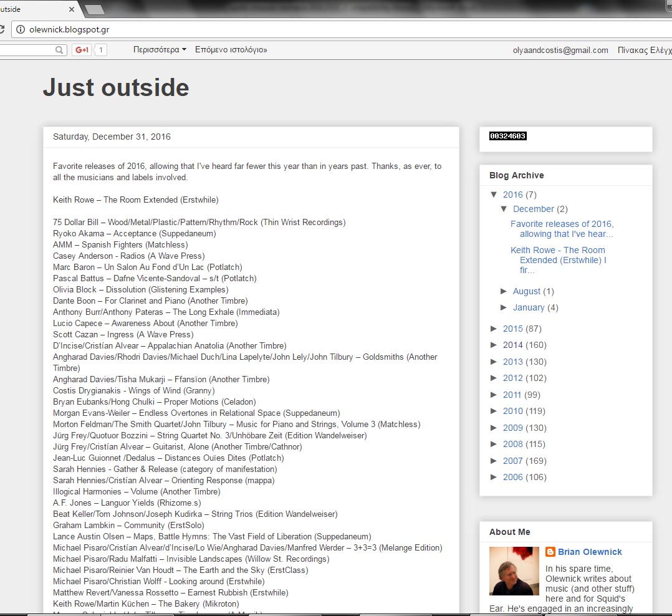672x616 pixels.
Task: Collapse the 2016 archive triangle
Action: (494, 195)
